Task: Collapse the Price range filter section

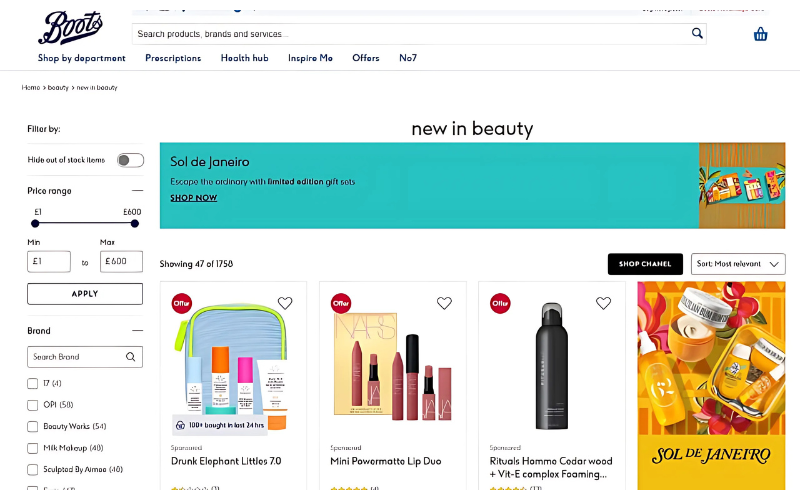Action: click(137, 190)
